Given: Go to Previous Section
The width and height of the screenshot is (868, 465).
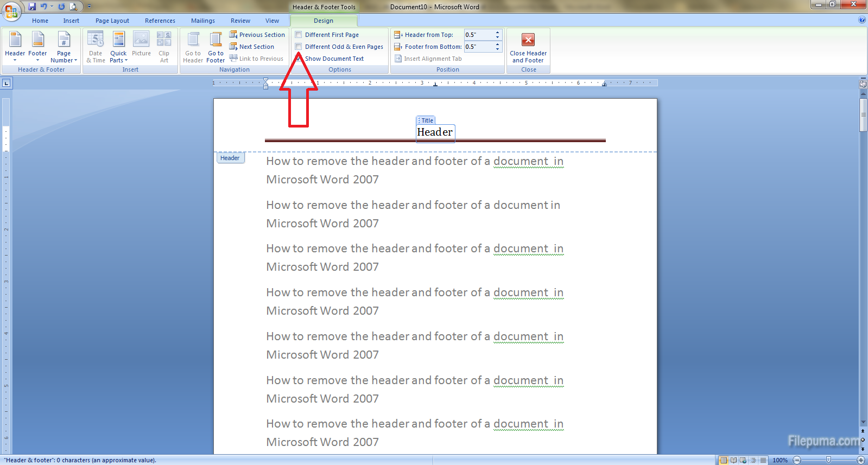Looking at the screenshot, I should 257,35.
